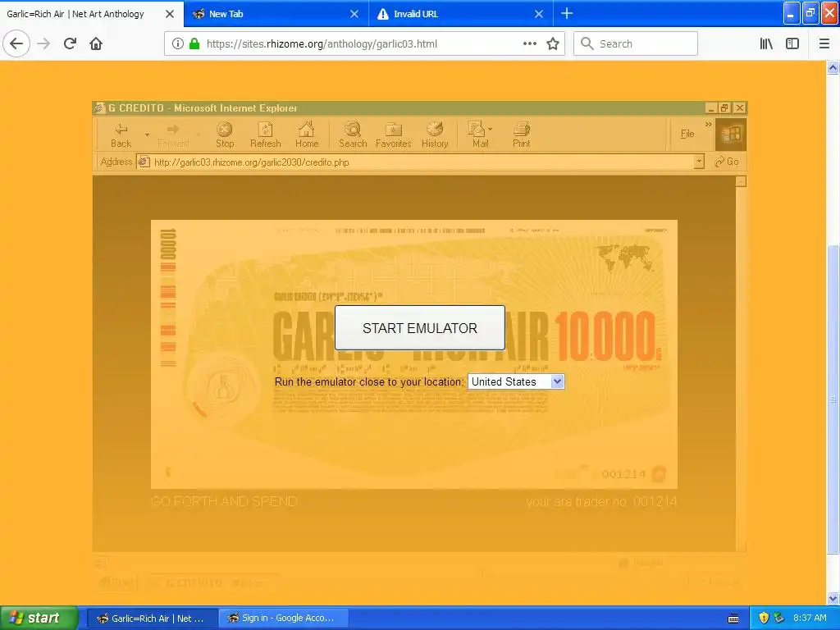The height and width of the screenshot is (630, 840).
Task: Close the Garlic=Rich Air tab
Action: click(x=170, y=14)
